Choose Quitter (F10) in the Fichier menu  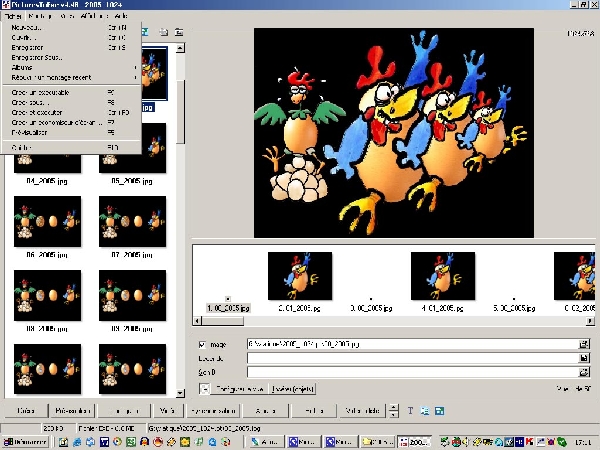coord(71,147)
